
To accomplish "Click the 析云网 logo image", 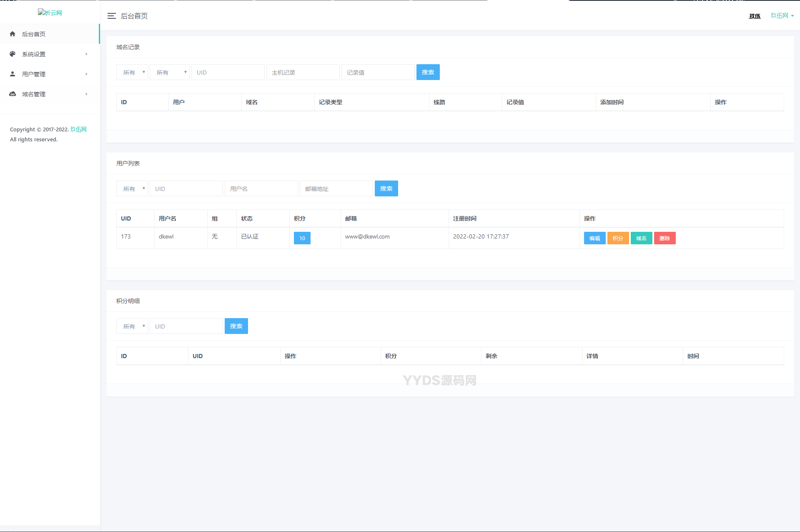I will [50, 13].
